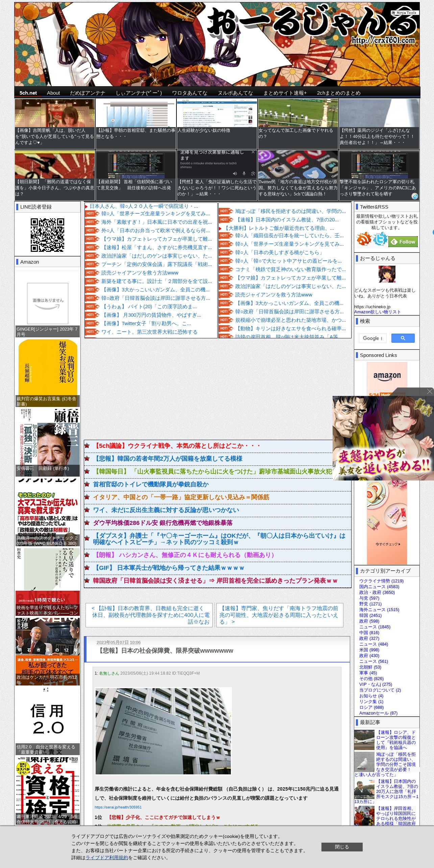Open the blue Twitter bird icon
This screenshot has height=868, width=434.
coord(381,239)
